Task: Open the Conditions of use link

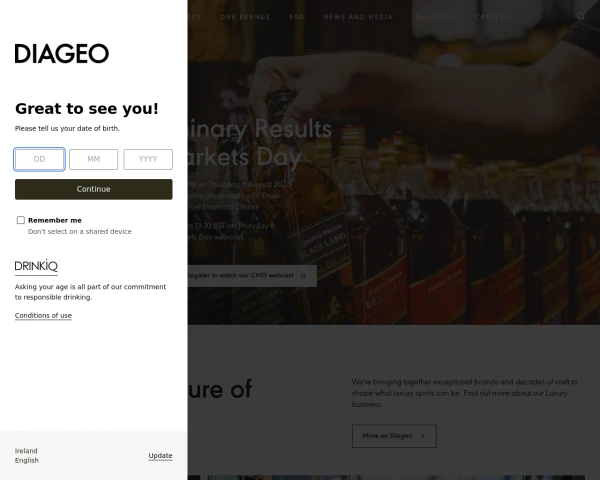Action: 43,315
